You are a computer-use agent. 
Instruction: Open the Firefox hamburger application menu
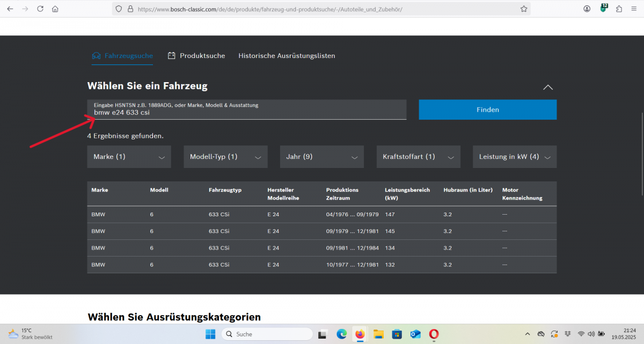(634, 9)
